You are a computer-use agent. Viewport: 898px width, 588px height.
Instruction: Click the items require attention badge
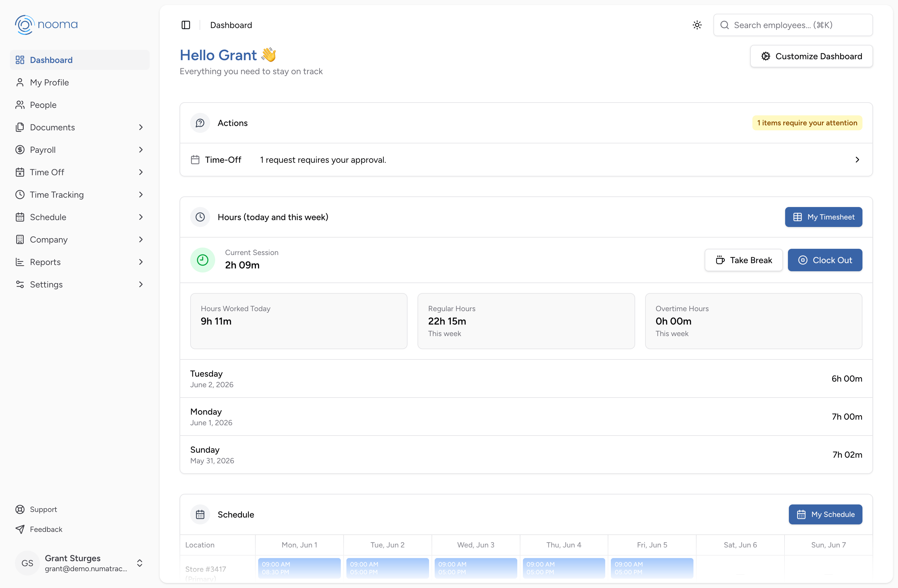807,123
